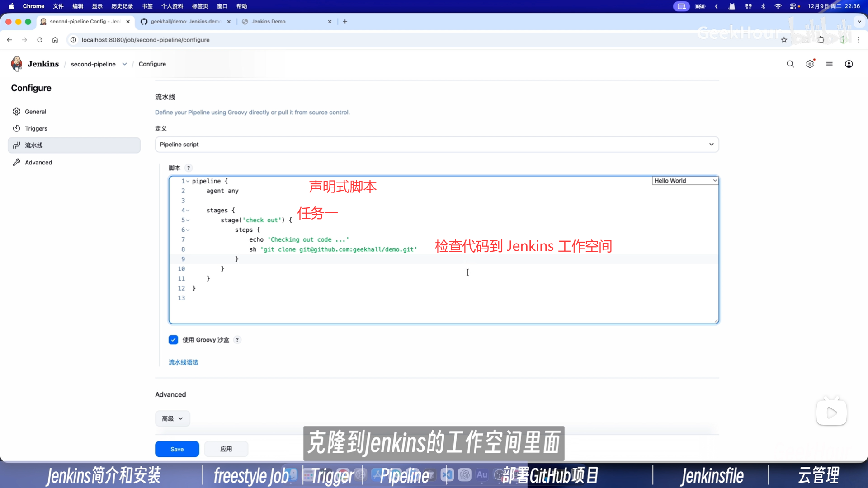Click the Jenkins logo icon
868x488 pixels.
pos(17,64)
